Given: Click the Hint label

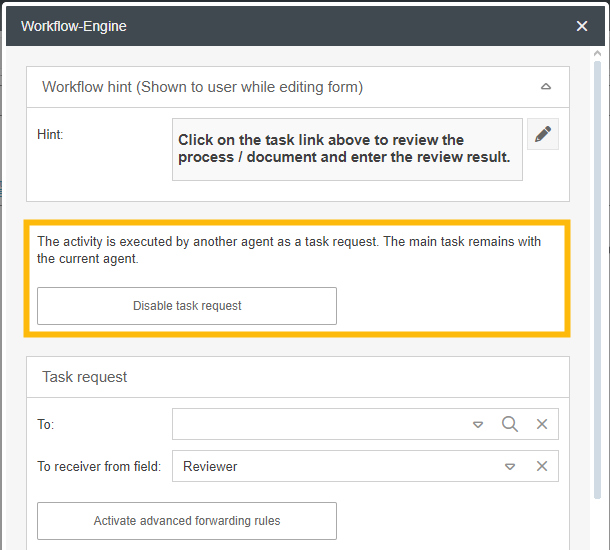Looking at the screenshot, I should pos(50,134).
